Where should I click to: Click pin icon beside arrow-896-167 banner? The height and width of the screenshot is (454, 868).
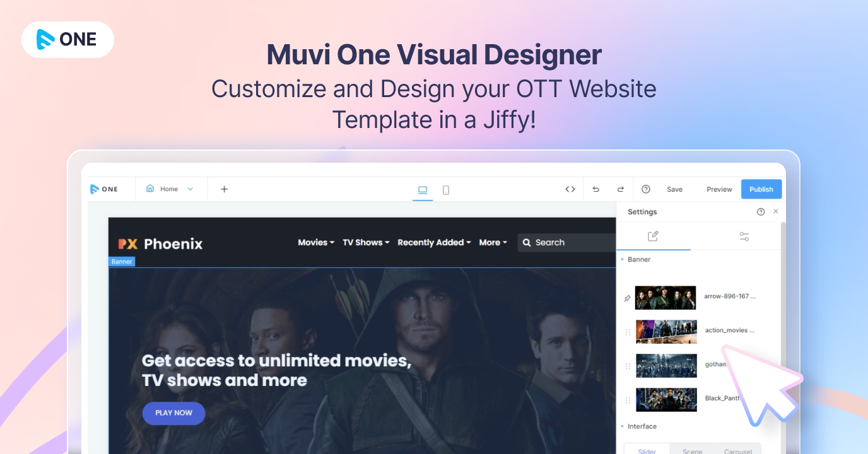tap(627, 298)
